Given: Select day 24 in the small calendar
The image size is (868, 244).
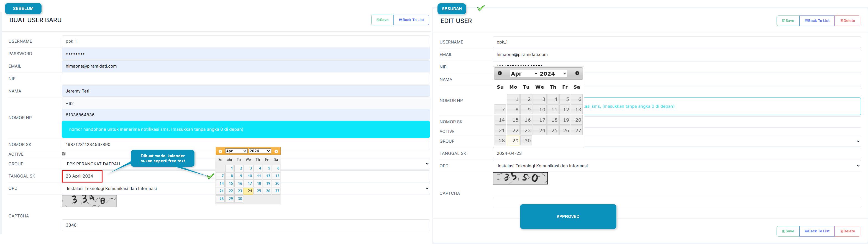Looking at the screenshot, I should tap(249, 191).
